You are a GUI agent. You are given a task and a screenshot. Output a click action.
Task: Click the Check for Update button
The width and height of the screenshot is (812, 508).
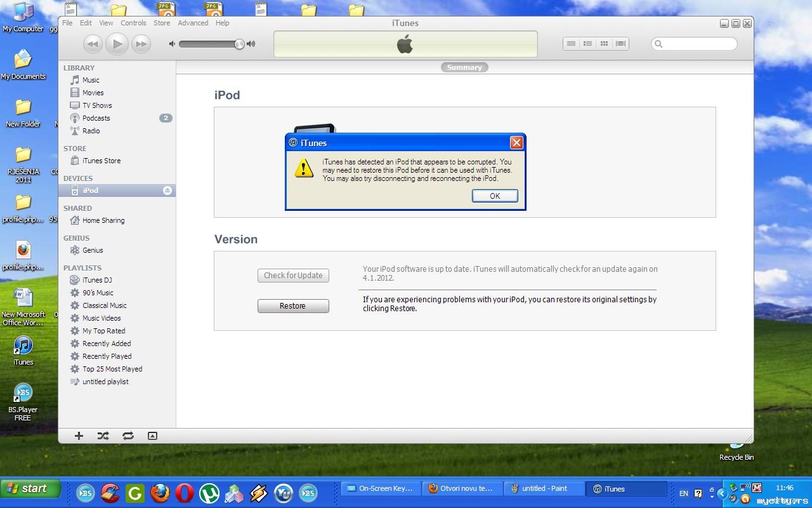(x=293, y=276)
